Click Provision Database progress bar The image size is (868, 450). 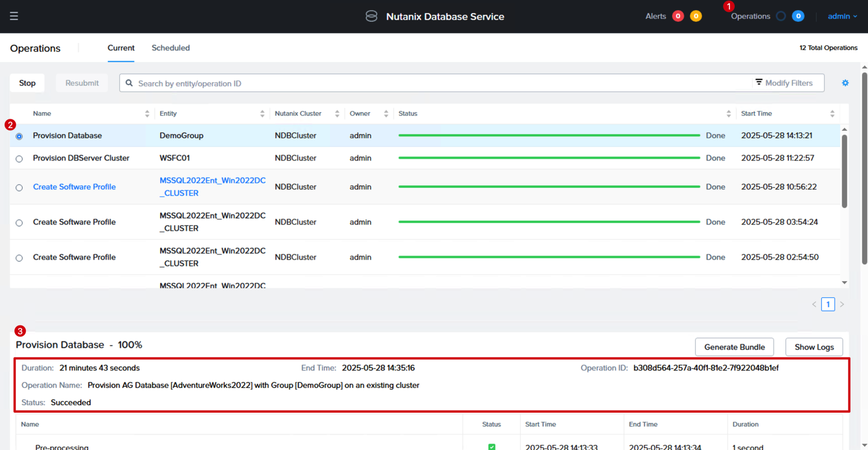point(549,136)
